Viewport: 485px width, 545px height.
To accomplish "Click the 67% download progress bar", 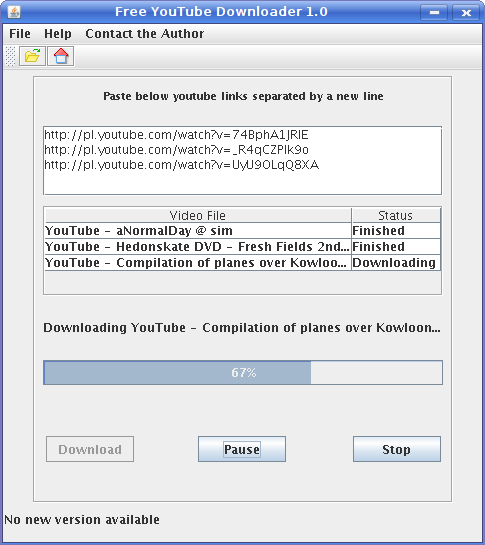I will [x=243, y=373].
